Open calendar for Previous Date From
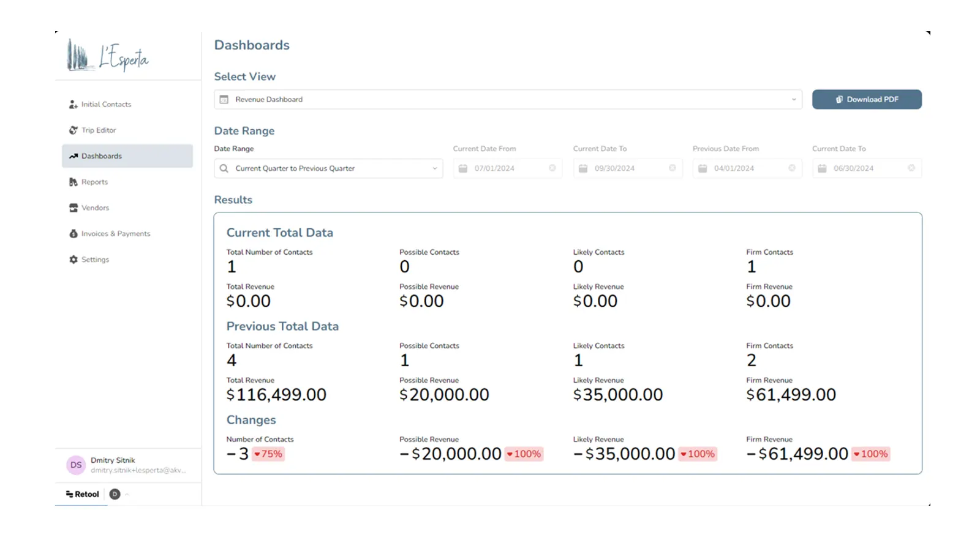The height and width of the screenshot is (551, 980). [703, 168]
